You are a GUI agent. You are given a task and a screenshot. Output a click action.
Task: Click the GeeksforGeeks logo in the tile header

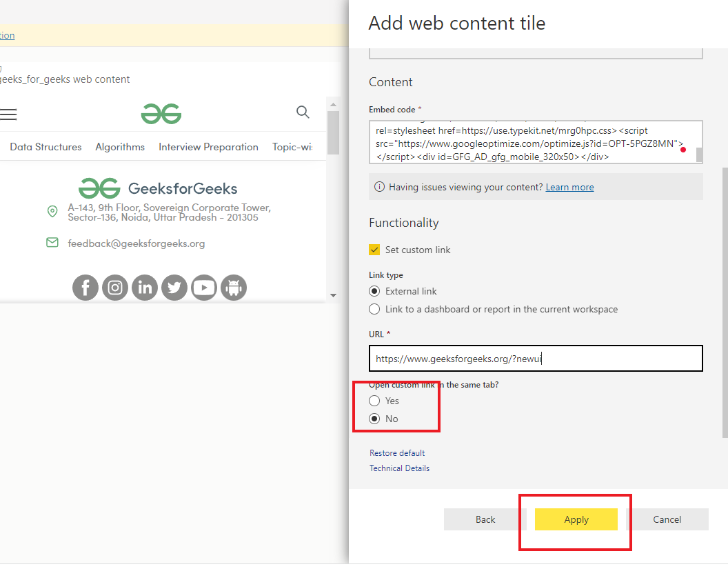(x=161, y=114)
